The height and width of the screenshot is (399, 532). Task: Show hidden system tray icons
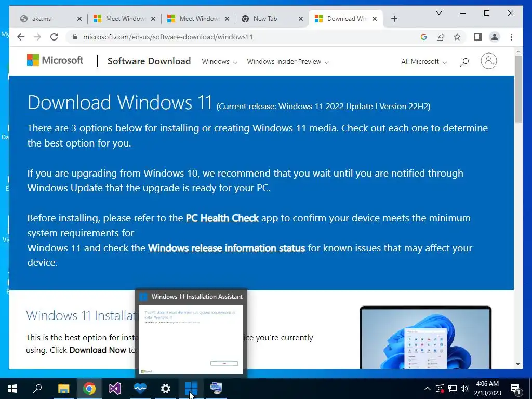(428, 389)
